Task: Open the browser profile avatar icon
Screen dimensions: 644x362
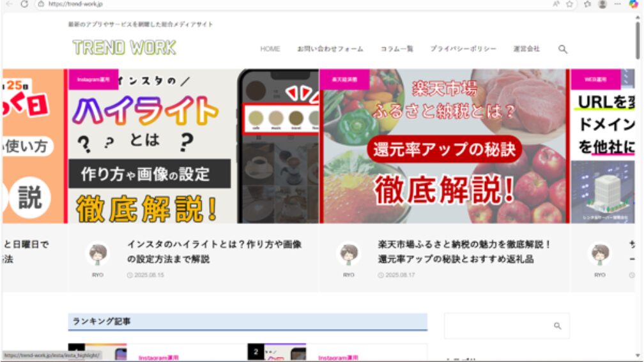Action: click(x=602, y=4)
